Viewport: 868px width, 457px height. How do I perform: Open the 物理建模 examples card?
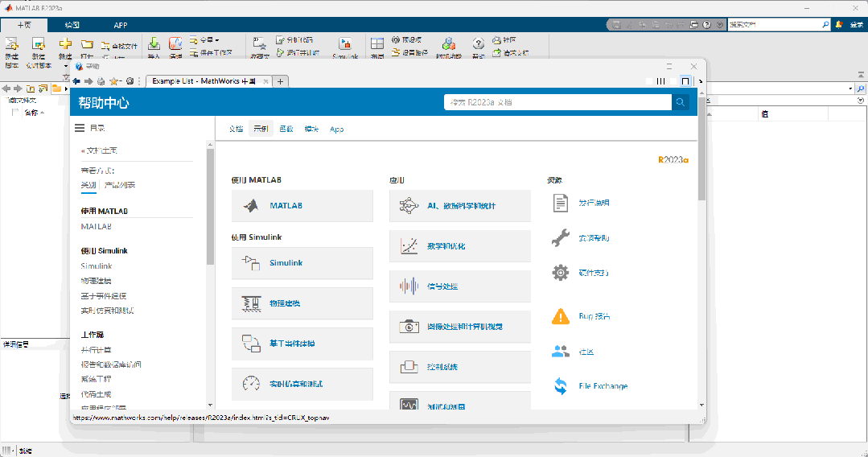[302, 303]
